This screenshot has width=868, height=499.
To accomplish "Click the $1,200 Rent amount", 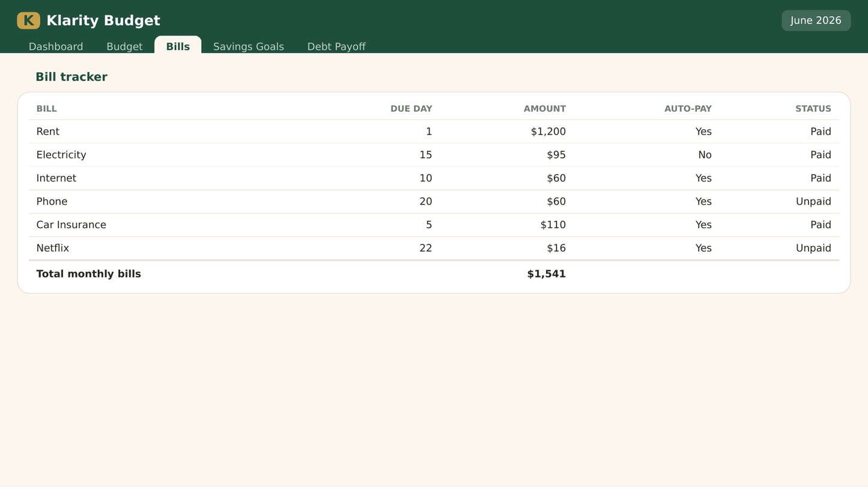I will 548,132.
